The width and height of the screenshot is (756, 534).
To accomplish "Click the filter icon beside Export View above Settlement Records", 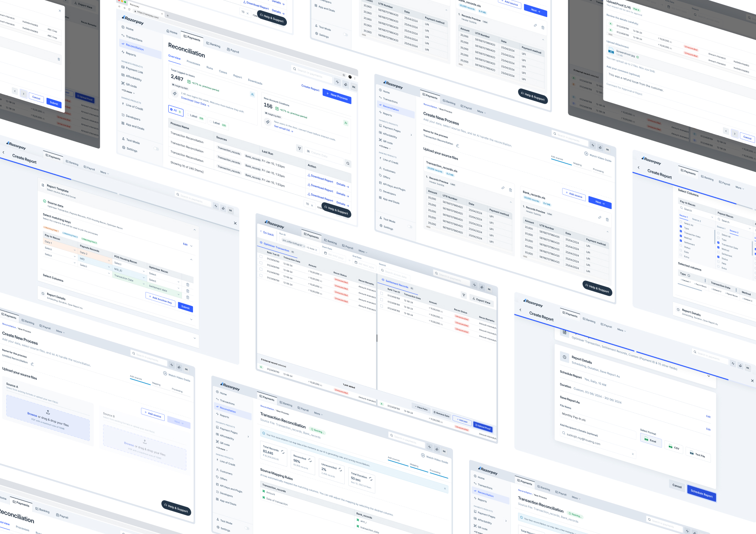I will tap(464, 295).
